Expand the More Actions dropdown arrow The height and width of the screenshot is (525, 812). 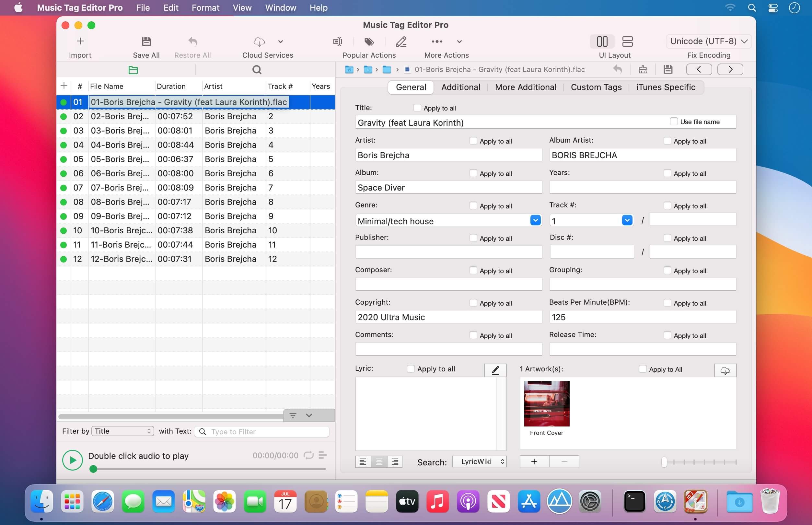[459, 41]
